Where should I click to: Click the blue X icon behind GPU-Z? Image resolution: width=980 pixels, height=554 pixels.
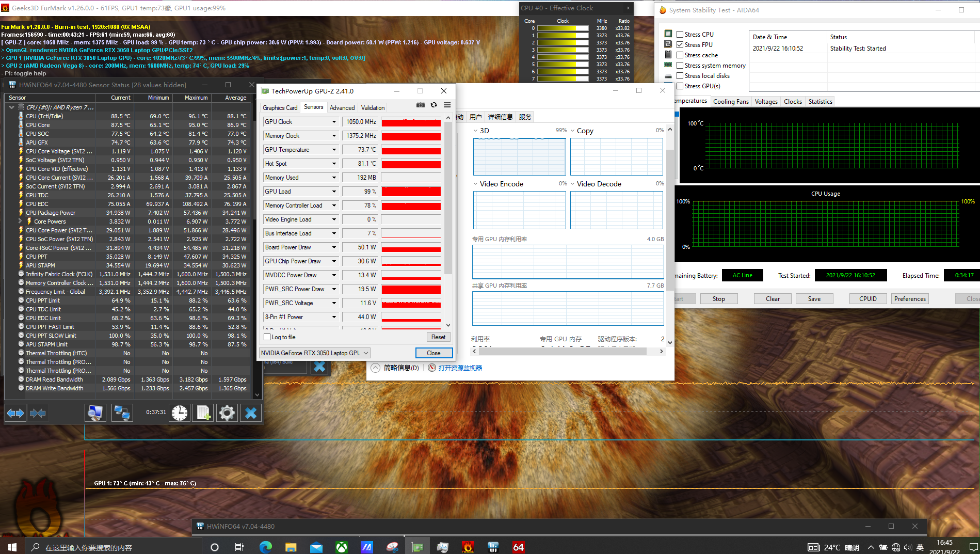tap(319, 367)
